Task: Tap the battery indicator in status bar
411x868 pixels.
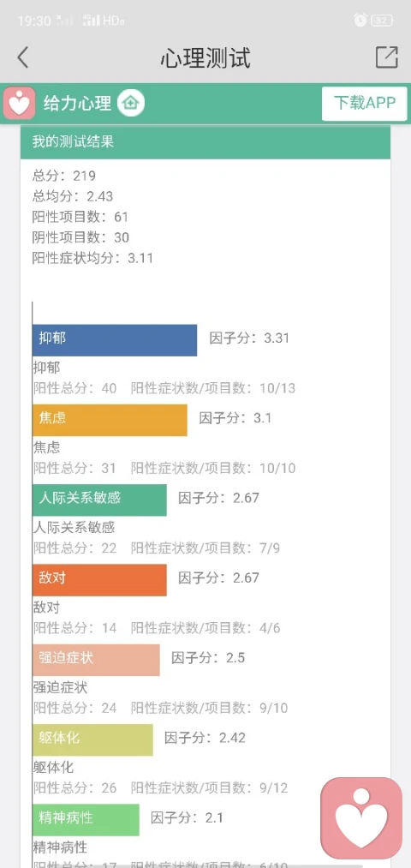Action: tap(382, 21)
